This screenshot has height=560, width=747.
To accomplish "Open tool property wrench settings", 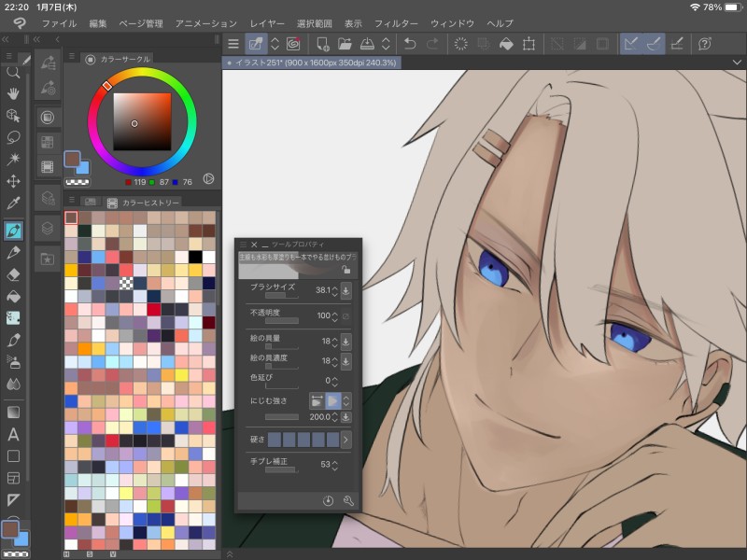I will (x=348, y=500).
